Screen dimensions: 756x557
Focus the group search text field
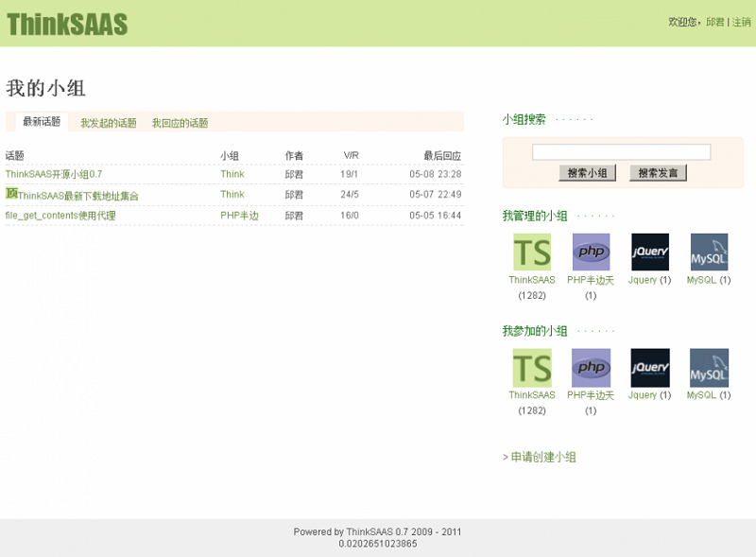pos(621,152)
